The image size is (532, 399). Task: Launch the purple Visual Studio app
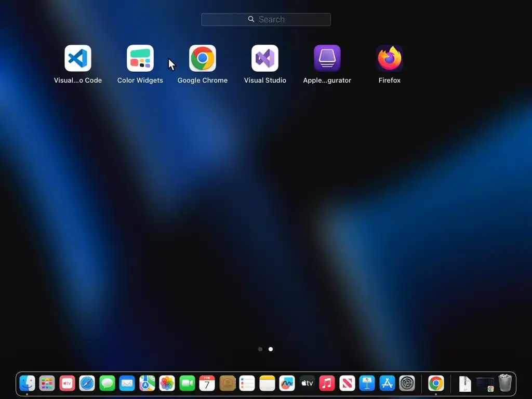tap(265, 58)
